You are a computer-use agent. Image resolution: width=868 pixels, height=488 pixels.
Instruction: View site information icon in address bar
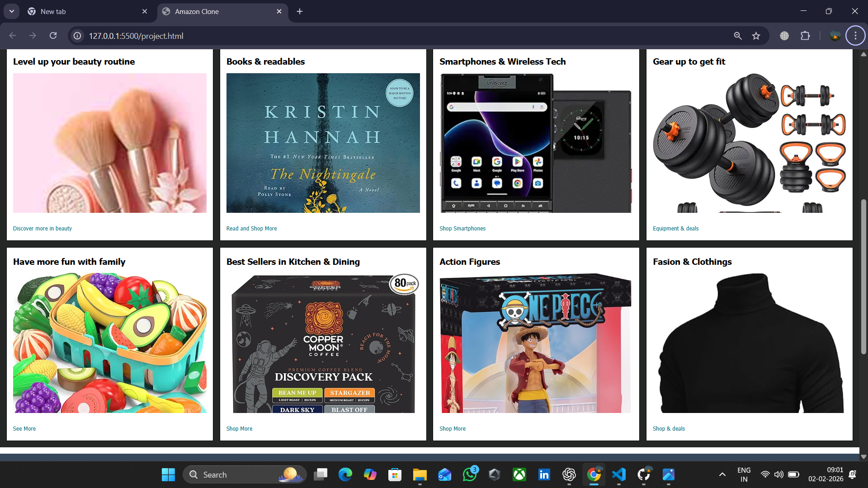pyautogui.click(x=77, y=36)
